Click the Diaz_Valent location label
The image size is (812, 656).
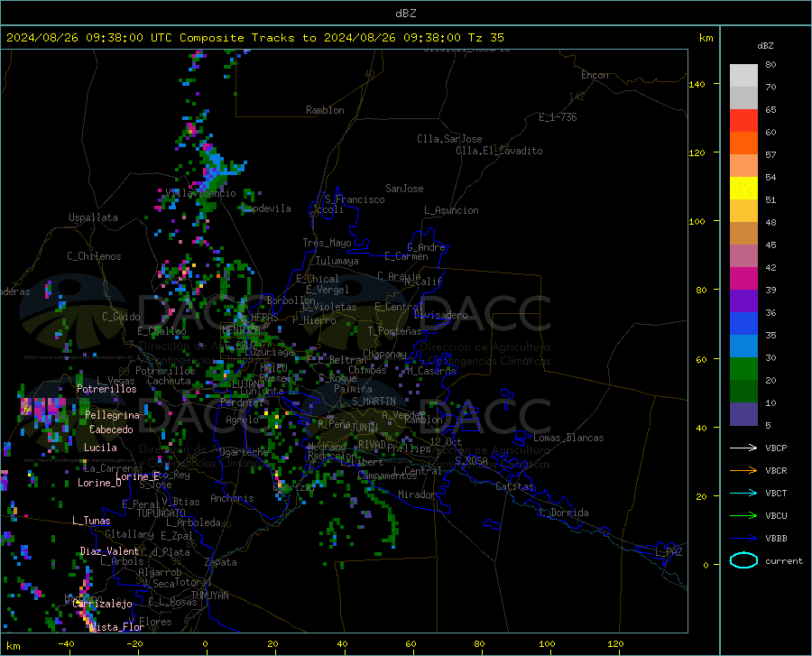coord(109,551)
